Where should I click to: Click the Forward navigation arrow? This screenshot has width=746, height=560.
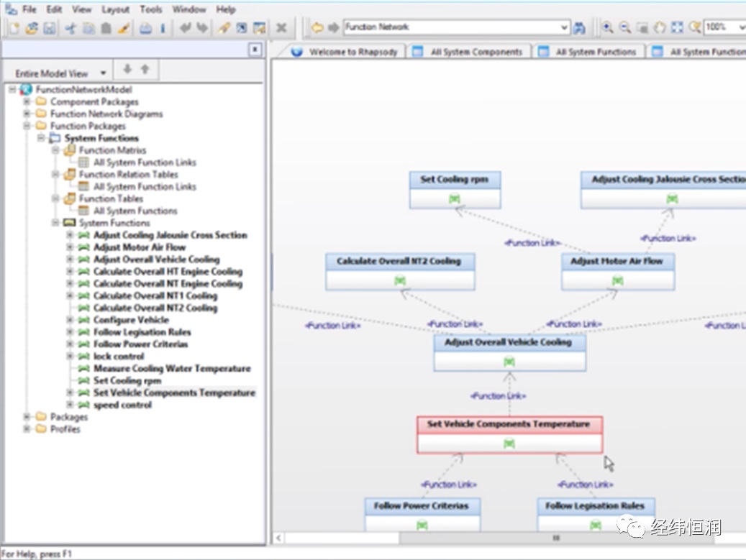point(334,27)
